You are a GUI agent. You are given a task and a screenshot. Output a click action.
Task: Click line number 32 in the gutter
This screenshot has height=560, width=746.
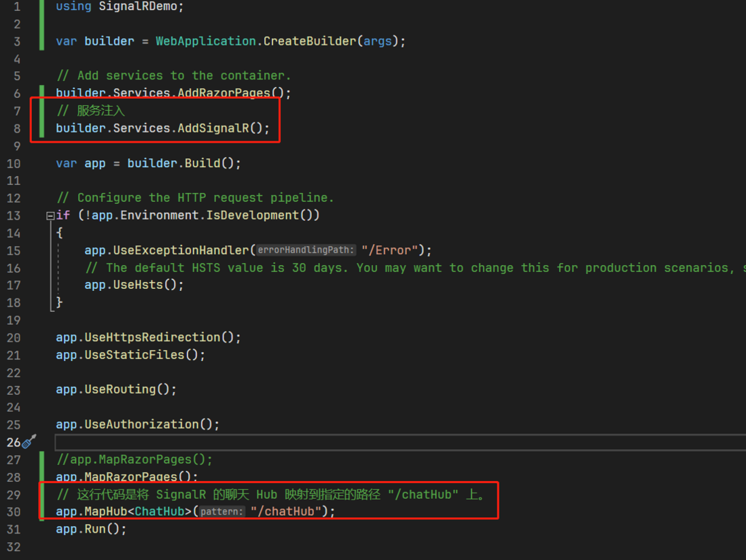[14, 547]
